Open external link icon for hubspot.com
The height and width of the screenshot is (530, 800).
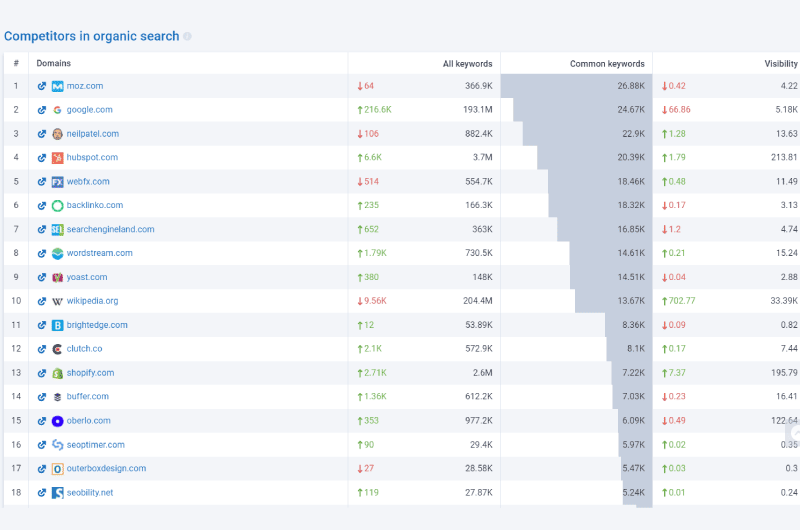coord(42,158)
